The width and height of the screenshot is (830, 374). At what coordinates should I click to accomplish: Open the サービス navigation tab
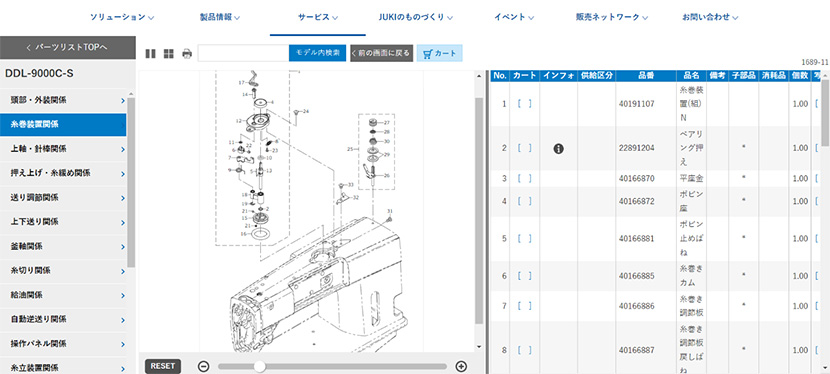[318, 17]
